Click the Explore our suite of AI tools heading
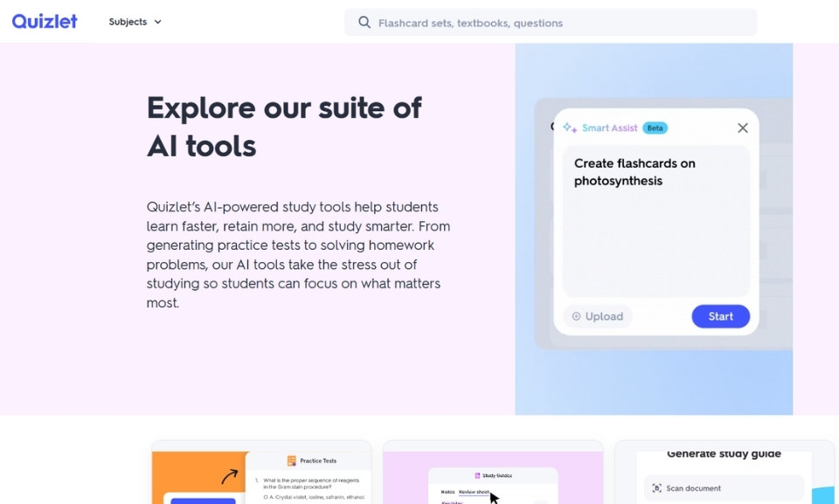Viewport: 839px width, 504px height. click(284, 127)
